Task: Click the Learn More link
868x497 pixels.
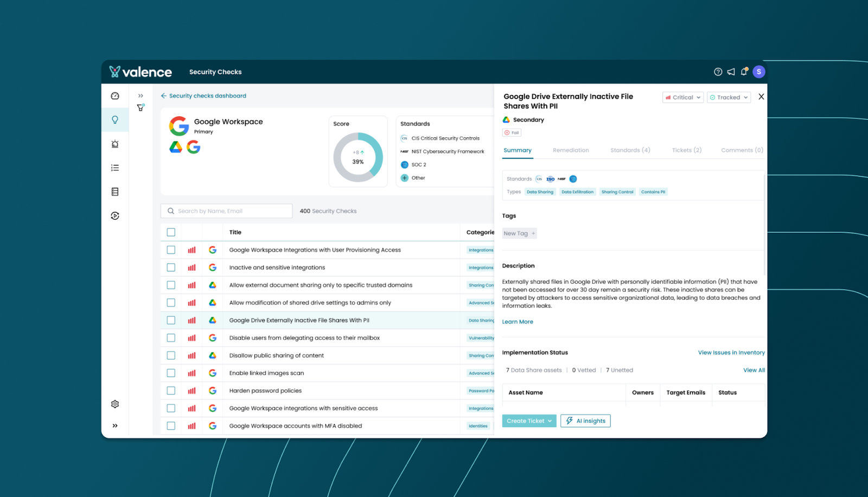Action: click(518, 321)
